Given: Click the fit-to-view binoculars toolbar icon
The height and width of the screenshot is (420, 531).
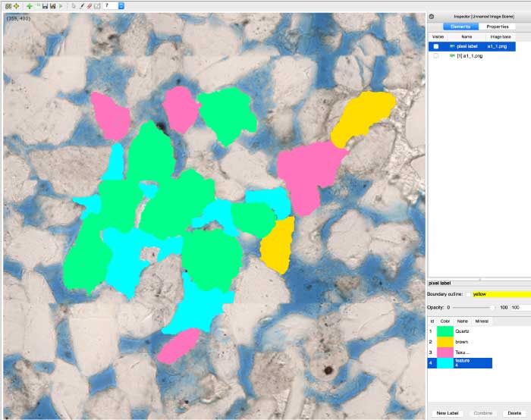Looking at the screenshot, I should pos(8,6).
